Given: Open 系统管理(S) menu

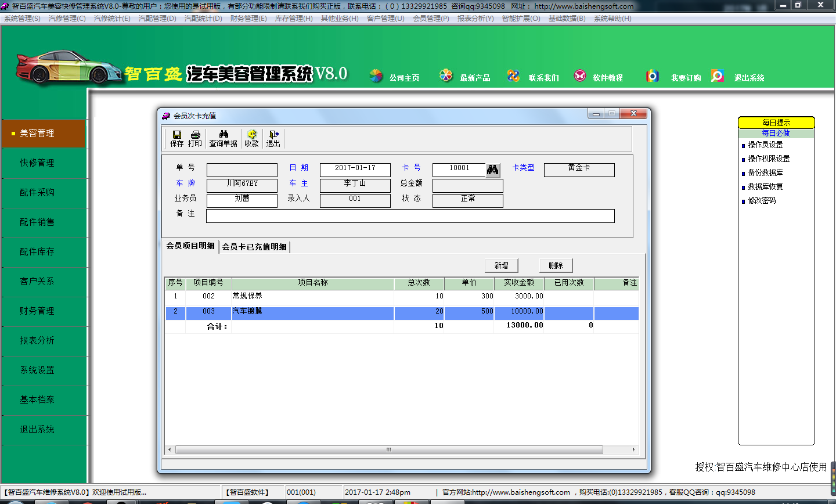Looking at the screenshot, I should pyautogui.click(x=22, y=19).
